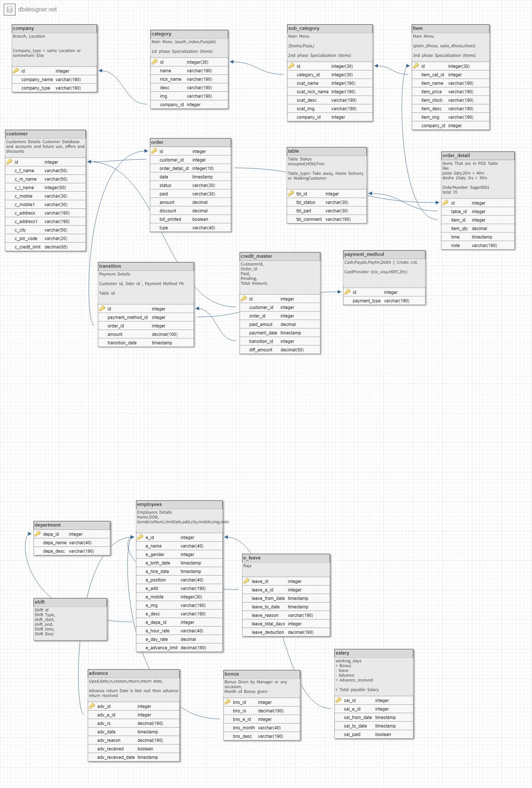Select the customer table header

(x=45, y=134)
